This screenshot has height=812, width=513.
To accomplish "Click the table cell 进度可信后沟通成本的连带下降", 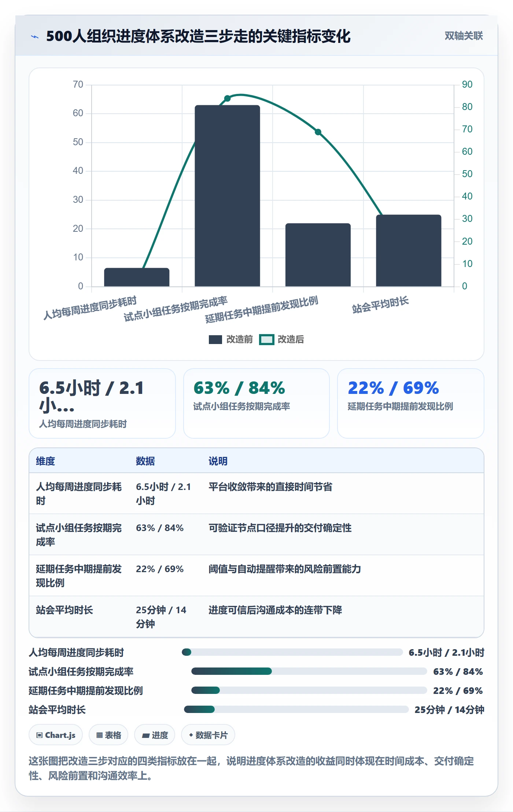I will (275, 610).
